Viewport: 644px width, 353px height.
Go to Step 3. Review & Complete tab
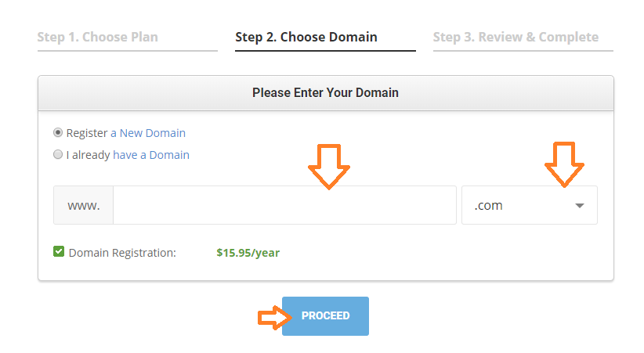tap(516, 37)
